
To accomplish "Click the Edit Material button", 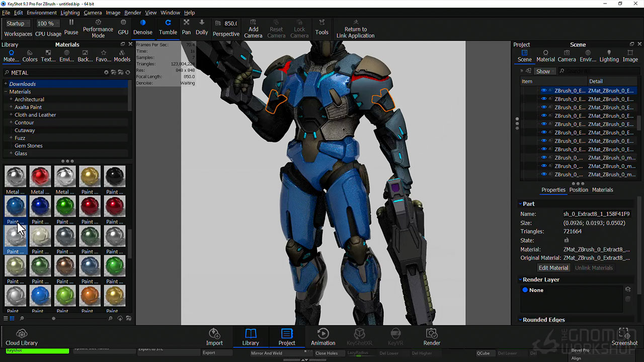I will [x=553, y=268].
